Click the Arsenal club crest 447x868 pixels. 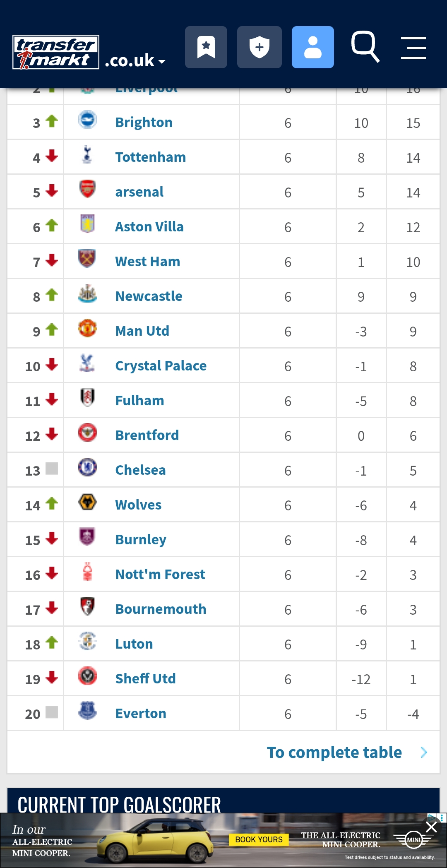[x=87, y=189]
